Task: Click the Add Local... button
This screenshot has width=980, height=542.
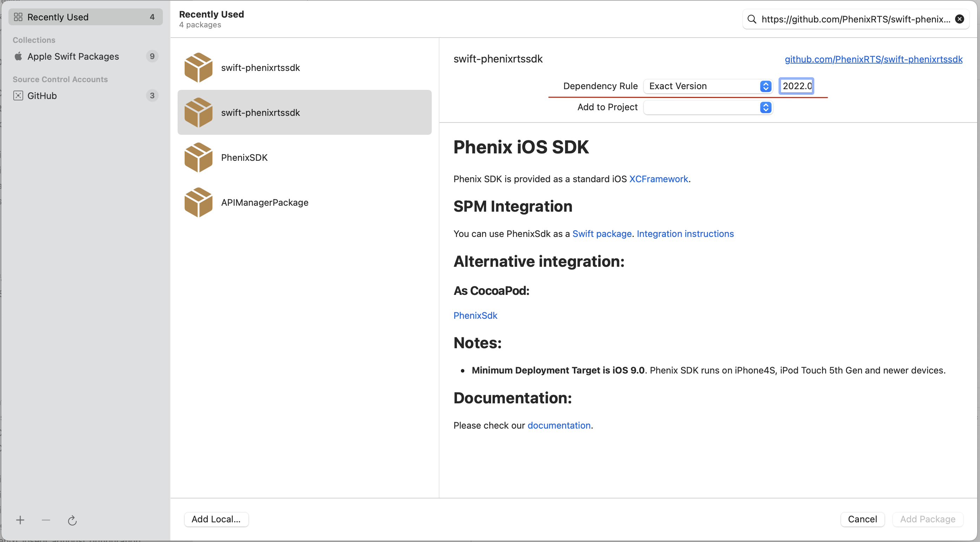Action: 216,519
